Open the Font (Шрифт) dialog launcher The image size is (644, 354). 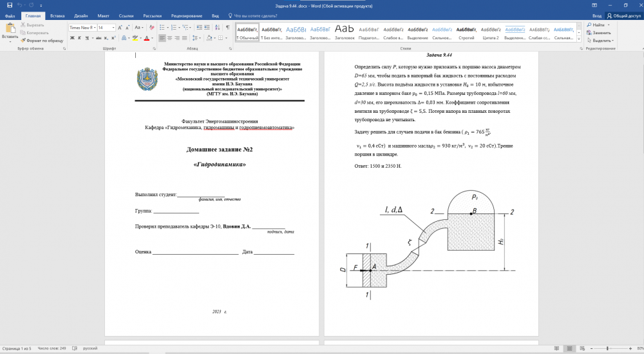[154, 48]
